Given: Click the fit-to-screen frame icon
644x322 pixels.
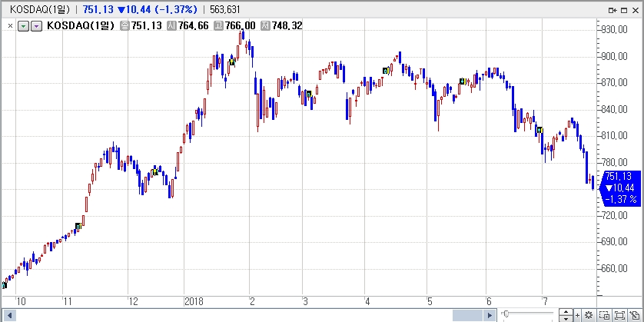Looking at the screenshot, I should pyautogui.click(x=619, y=315).
